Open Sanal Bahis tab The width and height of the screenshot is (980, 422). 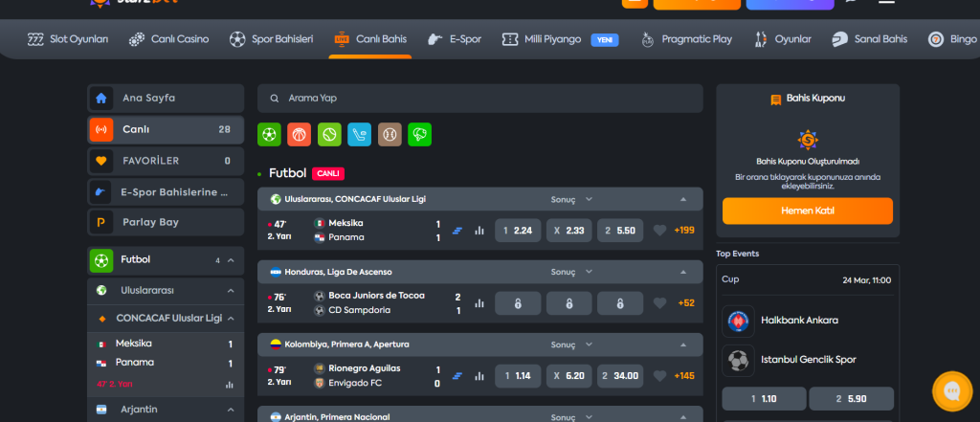869,39
